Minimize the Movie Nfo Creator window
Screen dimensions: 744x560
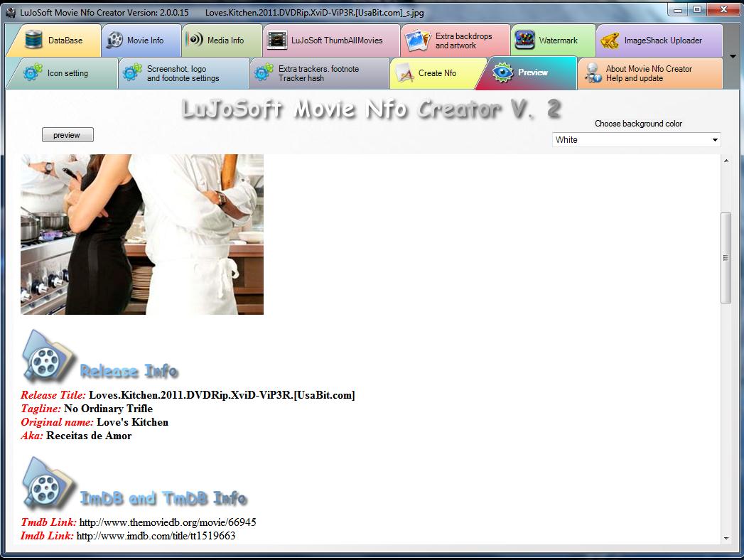coord(679,10)
